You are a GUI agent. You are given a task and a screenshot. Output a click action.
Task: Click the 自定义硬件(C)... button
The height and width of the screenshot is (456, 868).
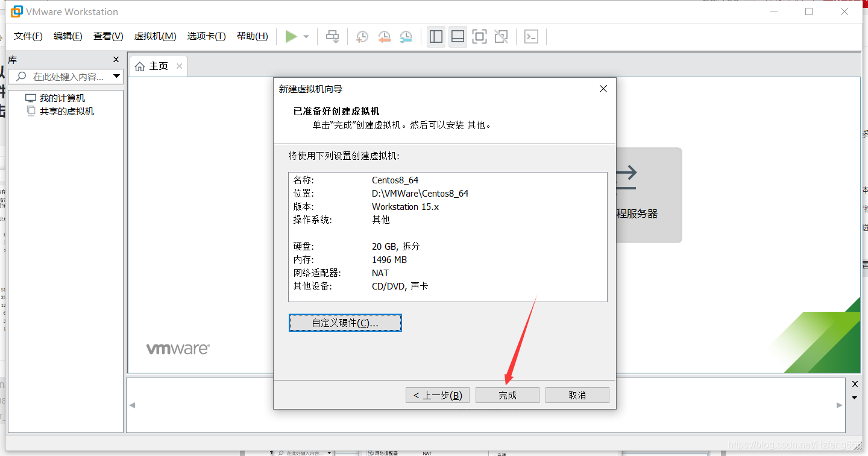[345, 323]
